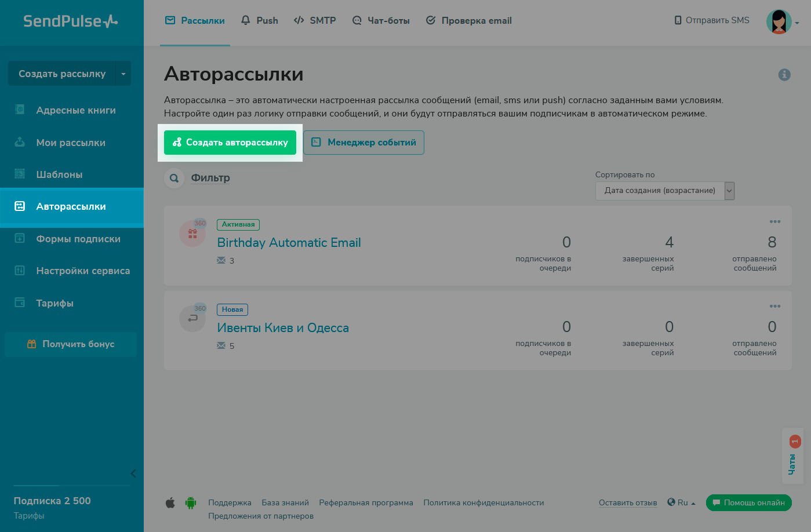Viewport: 811px width, 532px height.
Task: Click Предложения от партнеров link
Action: [x=261, y=516]
